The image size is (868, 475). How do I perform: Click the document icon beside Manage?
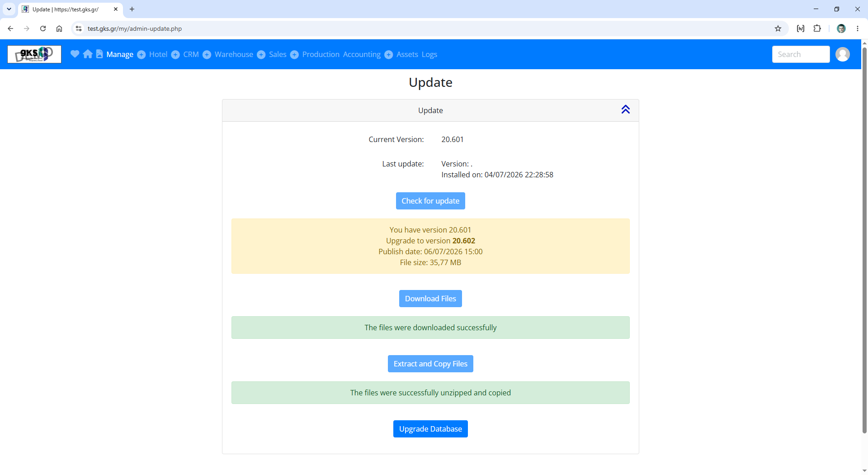coord(99,54)
